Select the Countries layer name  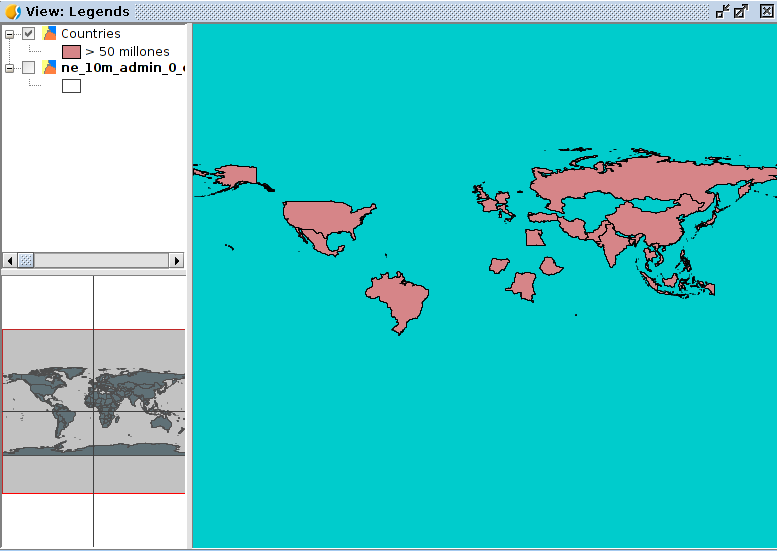coord(90,34)
